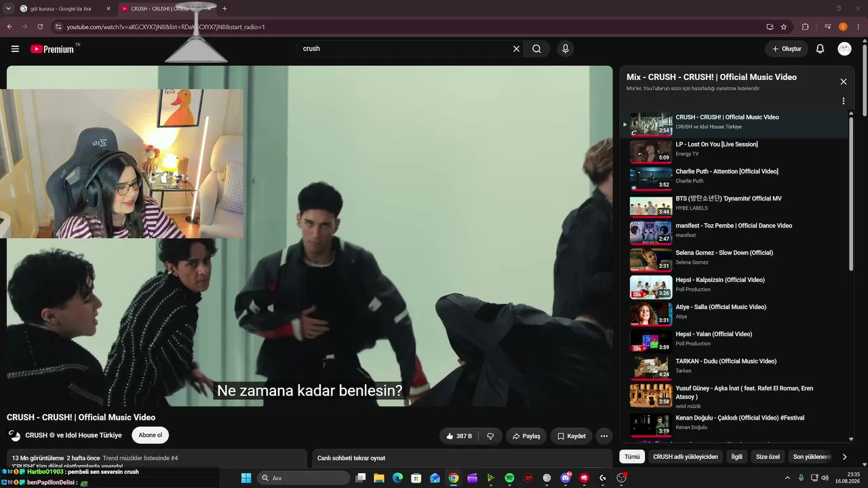The width and height of the screenshot is (868, 488).
Task: Subscribe with the Abone ol button
Action: tap(150, 435)
